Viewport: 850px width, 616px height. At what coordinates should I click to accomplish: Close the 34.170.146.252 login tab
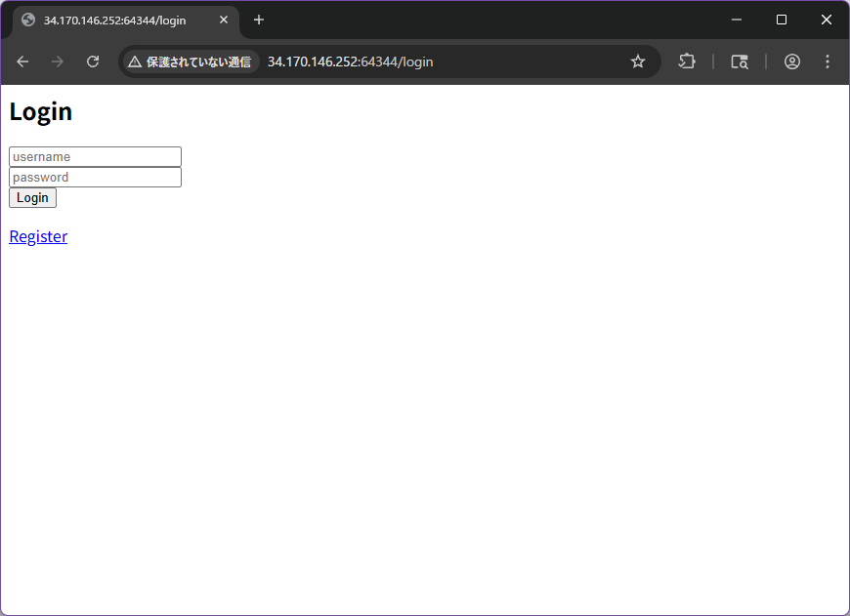point(224,21)
